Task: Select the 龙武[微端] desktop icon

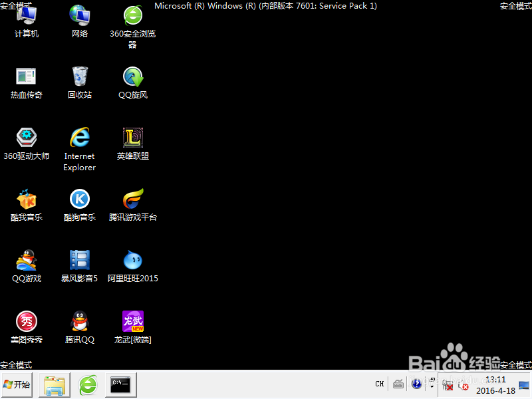Action: tap(132, 327)
